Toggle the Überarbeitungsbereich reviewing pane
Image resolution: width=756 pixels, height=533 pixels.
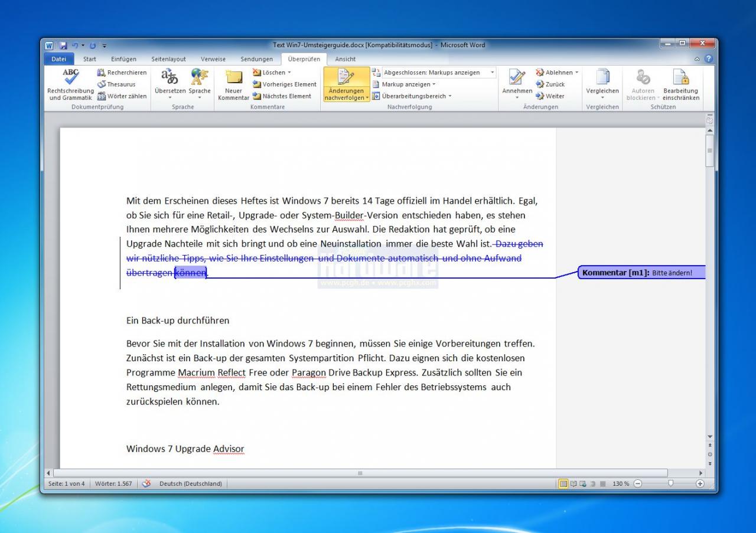point(409,96)
